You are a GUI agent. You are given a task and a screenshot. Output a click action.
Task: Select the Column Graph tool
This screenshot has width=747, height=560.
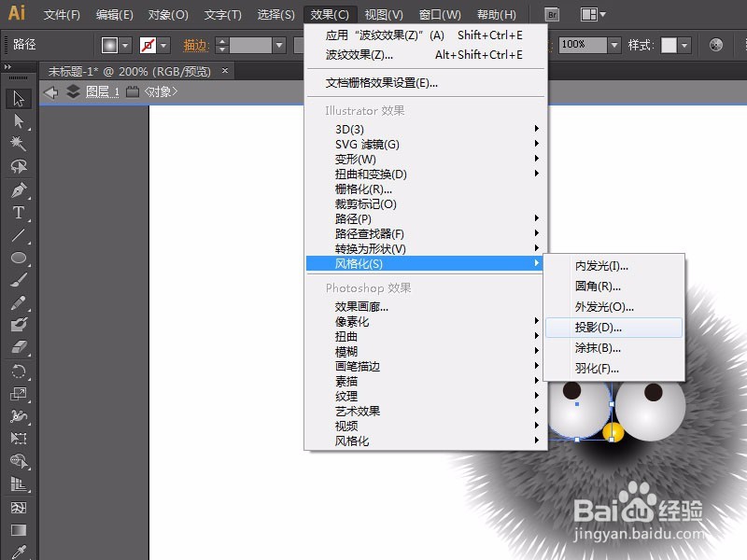(19, 483)
